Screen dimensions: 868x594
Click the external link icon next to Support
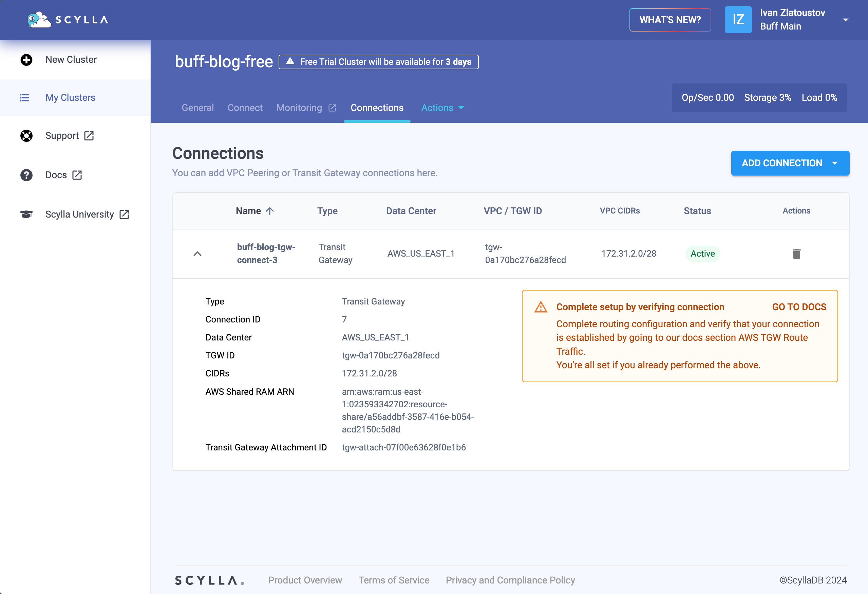89,136
